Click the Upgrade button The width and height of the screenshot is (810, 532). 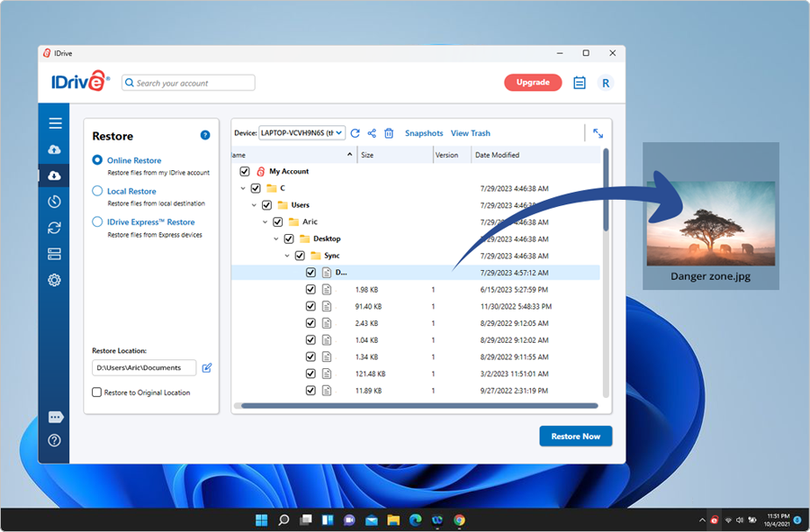tap(533, 83)
